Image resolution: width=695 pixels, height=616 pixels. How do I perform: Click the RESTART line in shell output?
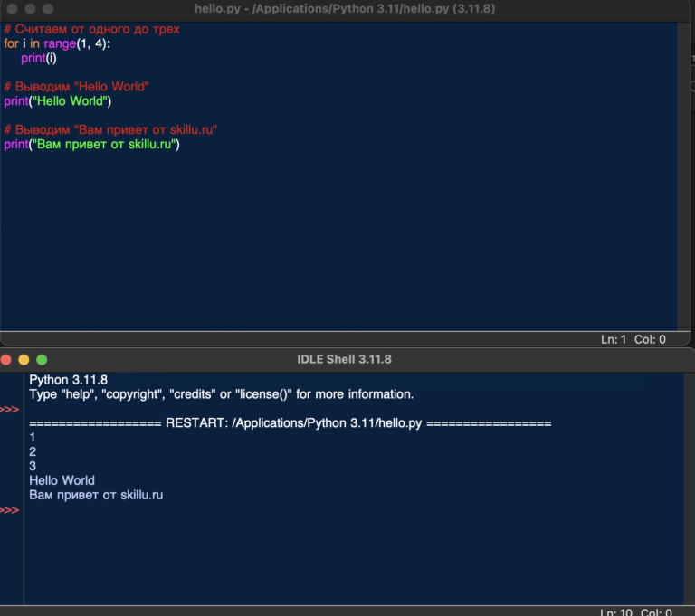(290, 423)
